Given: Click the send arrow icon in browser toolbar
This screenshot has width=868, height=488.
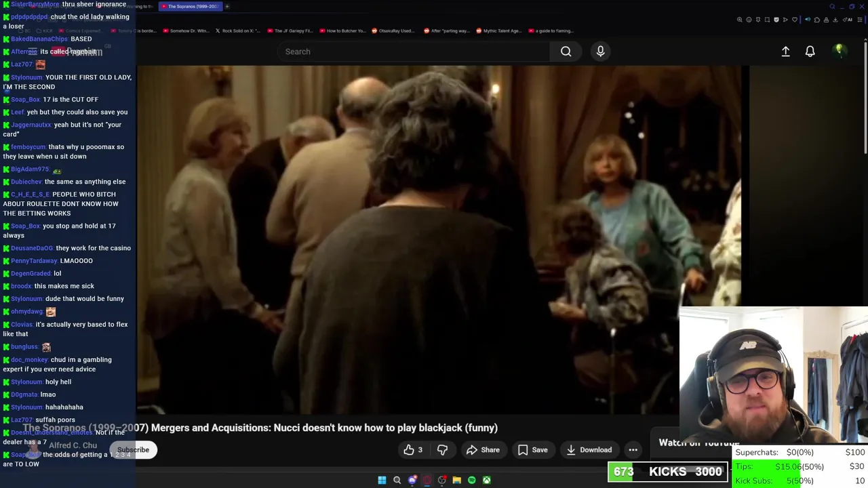Looking at the screenshot, I should point(785,20).
